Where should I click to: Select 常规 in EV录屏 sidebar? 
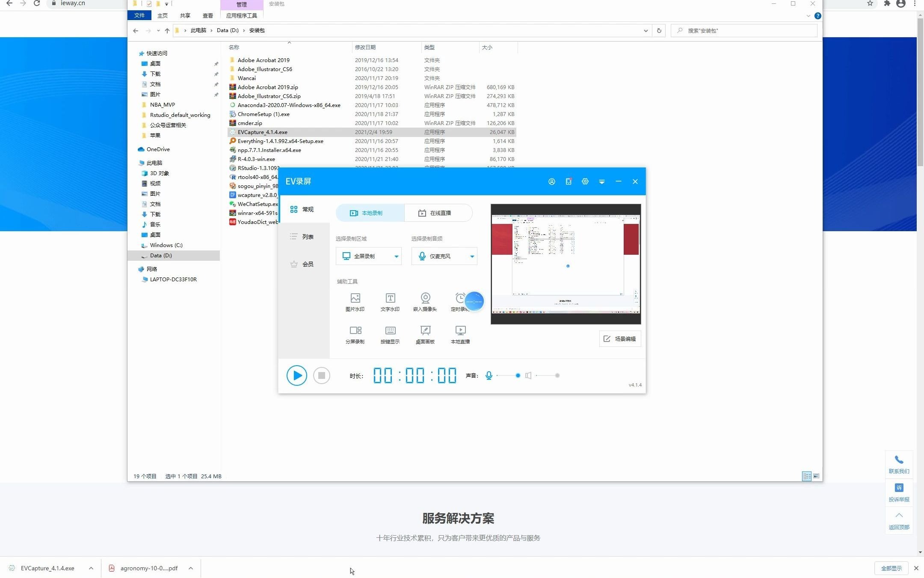click(x=304, y=209)
